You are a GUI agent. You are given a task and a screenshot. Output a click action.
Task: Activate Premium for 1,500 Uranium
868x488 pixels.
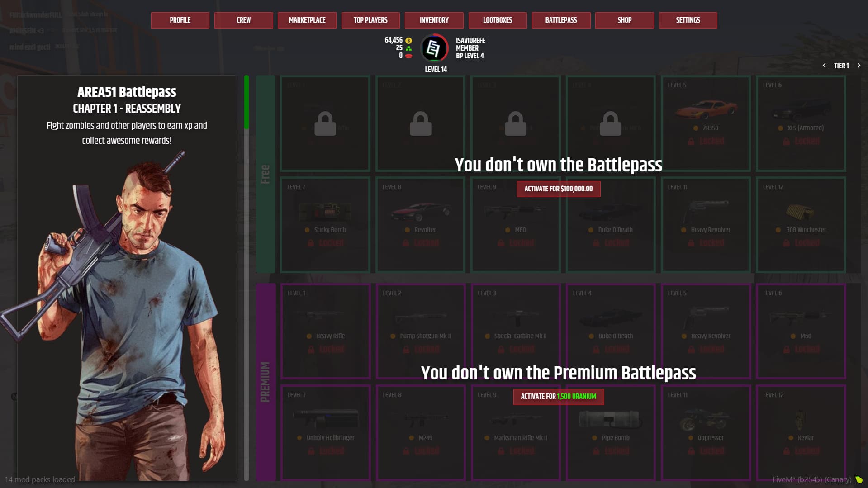[x=559, y=397]
